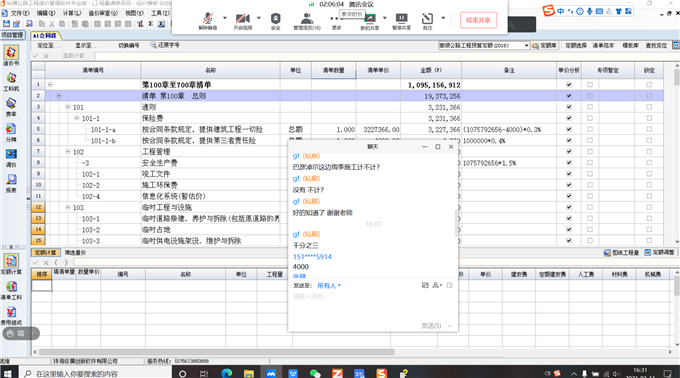Viewport: 680px width, 378px height.
Task: Open the 造价书 sidebar icon
Action: click(x=11, y=52)
